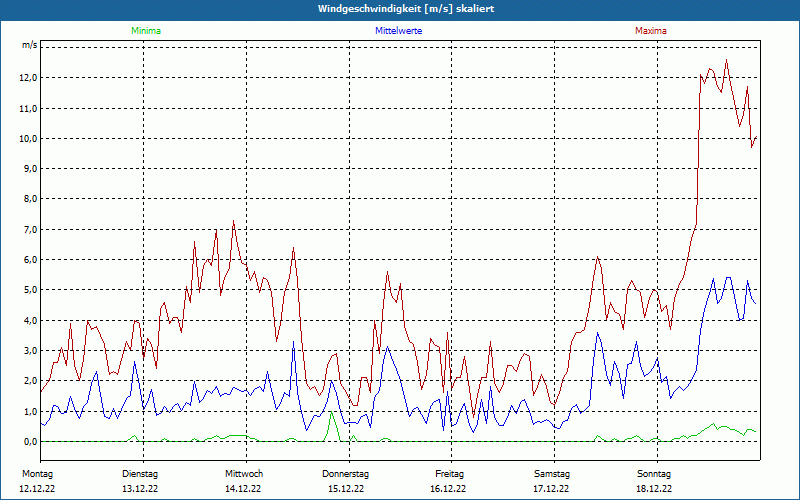This screenshot has width=800, height=500.
Task: Click the 2,0 y-axis value
Action: pos(31,381)
